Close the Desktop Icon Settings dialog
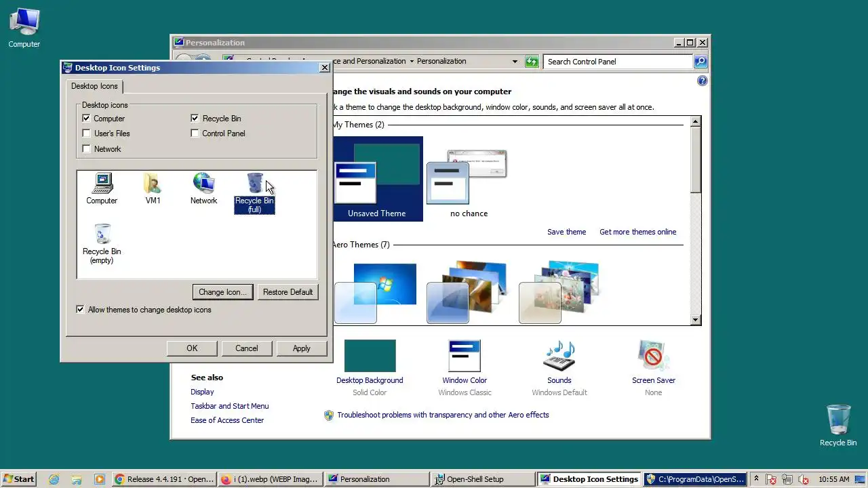868x488 pixels. tap(324, 68)
